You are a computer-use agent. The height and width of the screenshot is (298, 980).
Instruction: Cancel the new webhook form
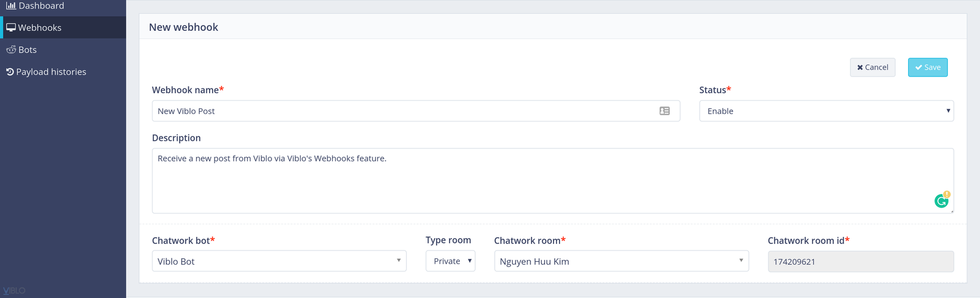872,67
